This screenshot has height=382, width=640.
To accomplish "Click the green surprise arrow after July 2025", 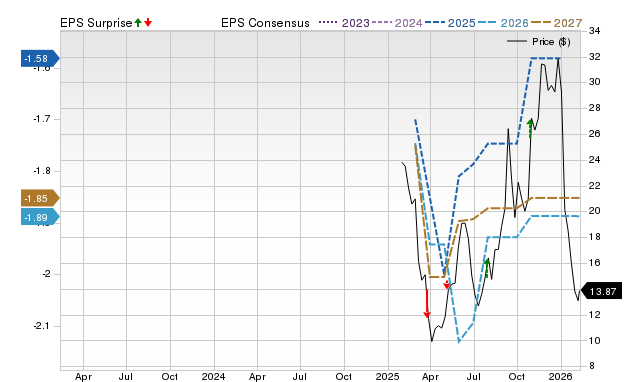I will point(487,268).
